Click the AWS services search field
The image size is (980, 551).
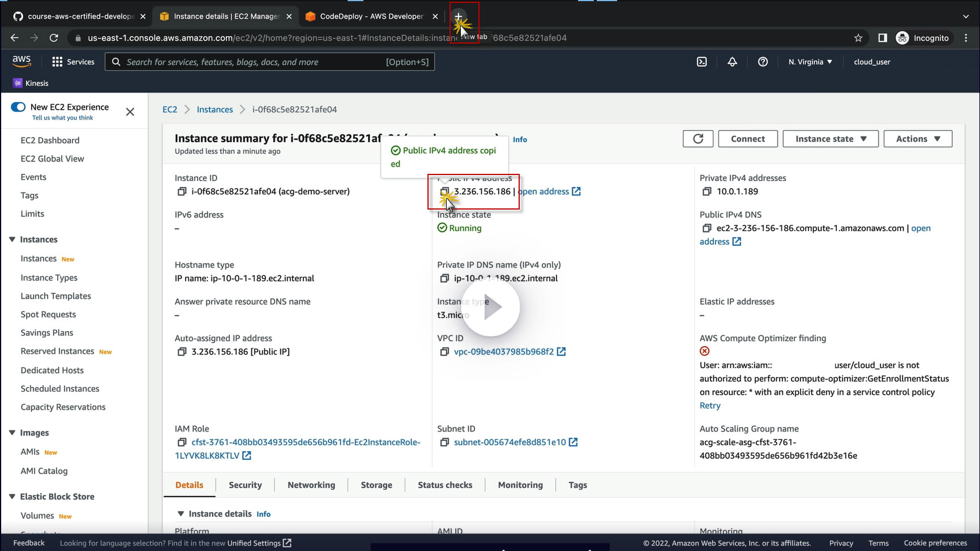click(x=269, y=62)
